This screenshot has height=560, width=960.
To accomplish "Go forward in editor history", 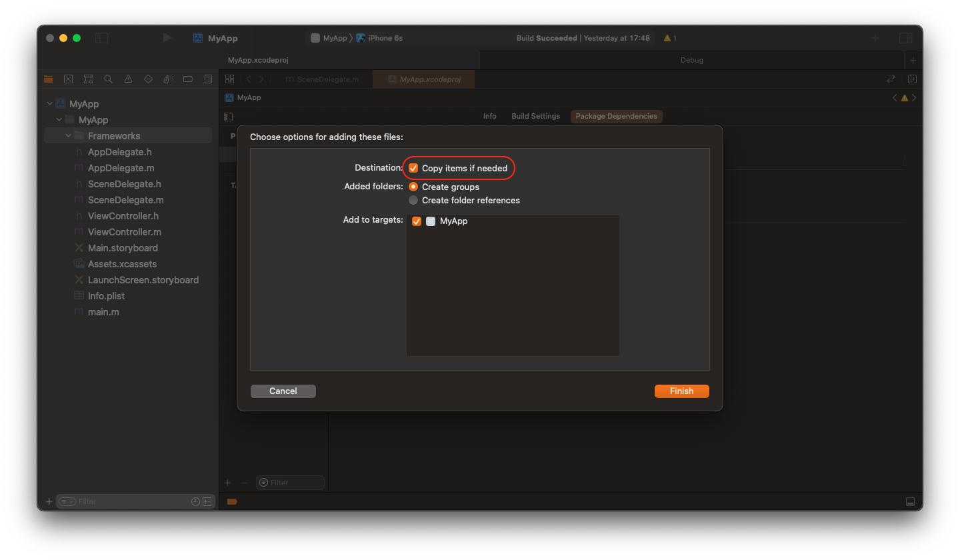I will click(261, 79).
